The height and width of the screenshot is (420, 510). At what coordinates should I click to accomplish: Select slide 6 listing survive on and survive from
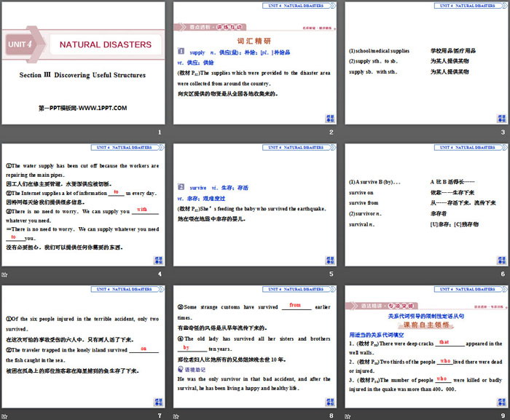[425, 205]
